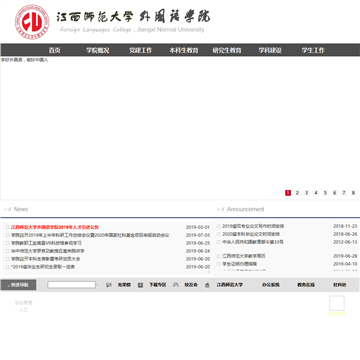Click the News section heading
Viewport: 360px width, 360px height.
pos(21,209)
